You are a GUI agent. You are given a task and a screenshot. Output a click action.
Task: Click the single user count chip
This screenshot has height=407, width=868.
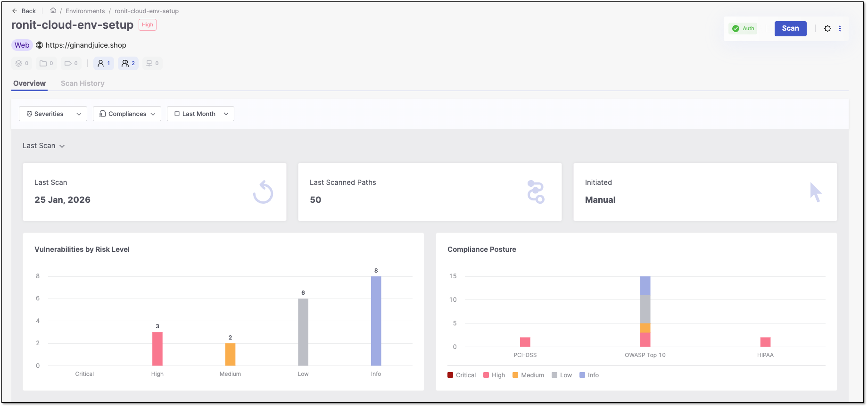point(104,63)
